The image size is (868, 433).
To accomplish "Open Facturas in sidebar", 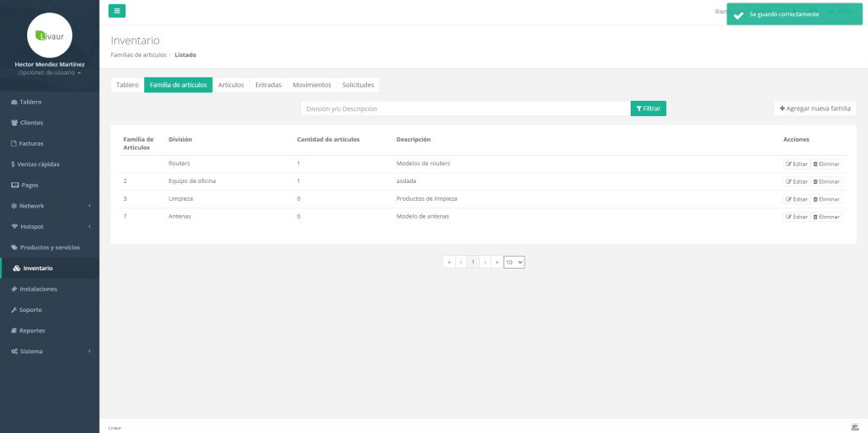I will [x=50, y=143].
